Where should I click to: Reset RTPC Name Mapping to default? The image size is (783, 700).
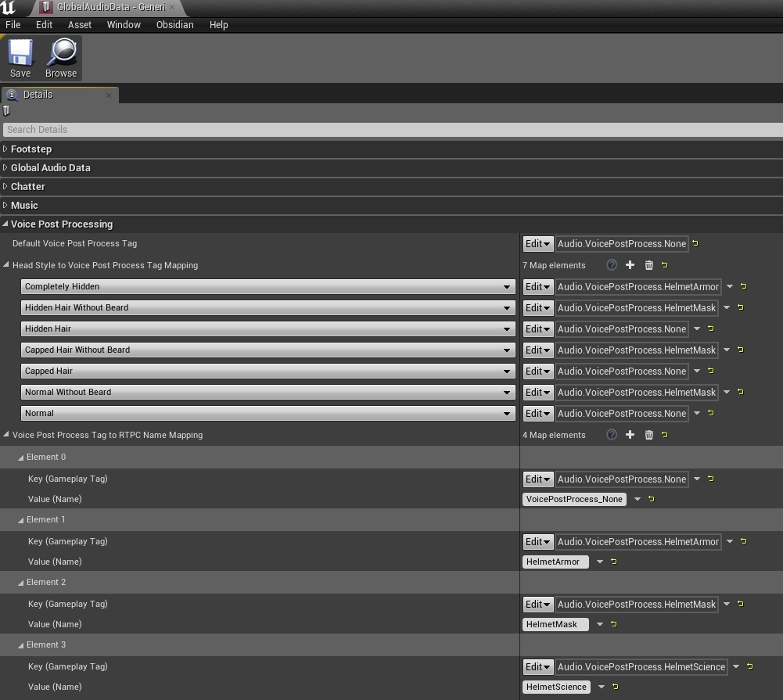point(665,435)
